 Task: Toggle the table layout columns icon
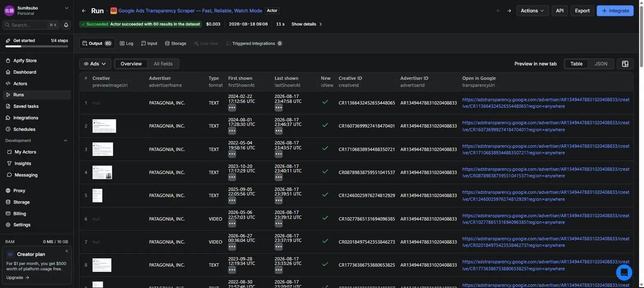coord(625,64)
